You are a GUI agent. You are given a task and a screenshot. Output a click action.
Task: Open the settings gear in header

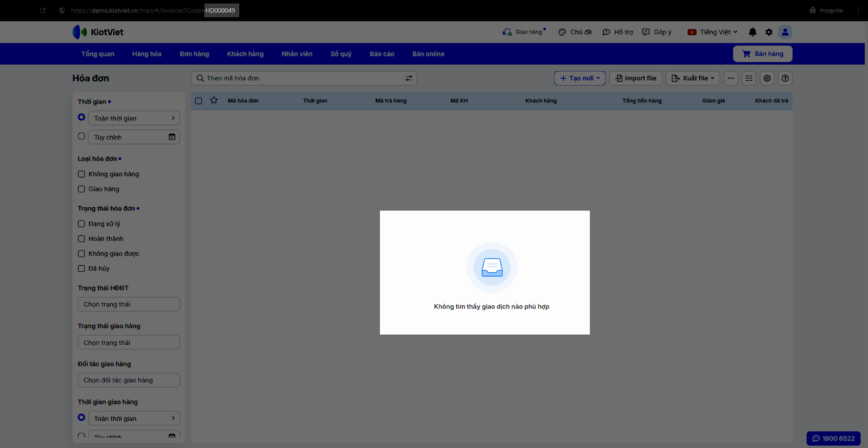coord(769,32)
